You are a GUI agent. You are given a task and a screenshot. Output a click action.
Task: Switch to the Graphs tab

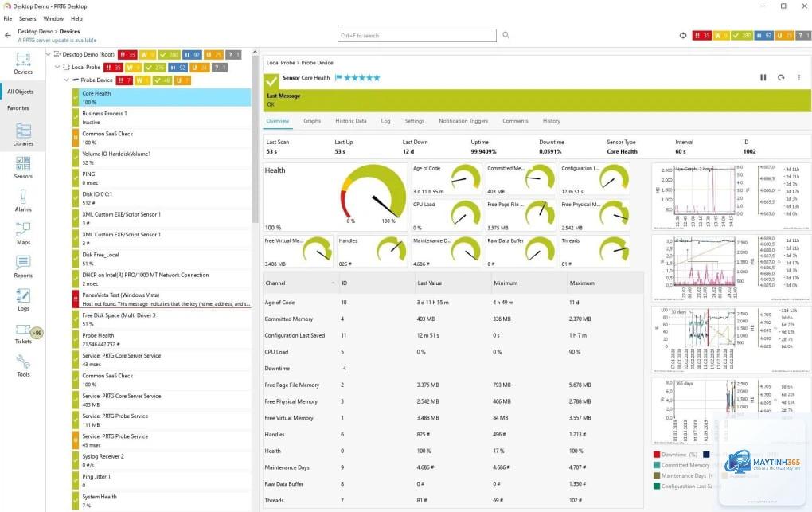tap(312, 121)
